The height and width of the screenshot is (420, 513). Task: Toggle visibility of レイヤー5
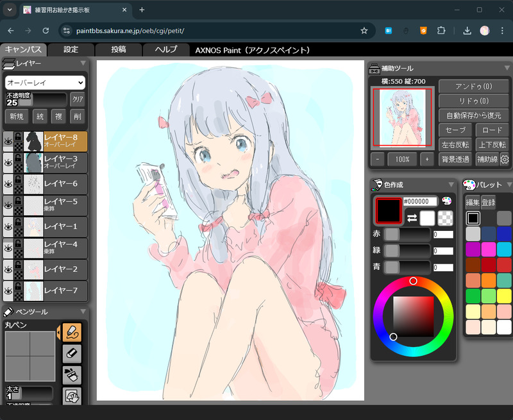8,205
